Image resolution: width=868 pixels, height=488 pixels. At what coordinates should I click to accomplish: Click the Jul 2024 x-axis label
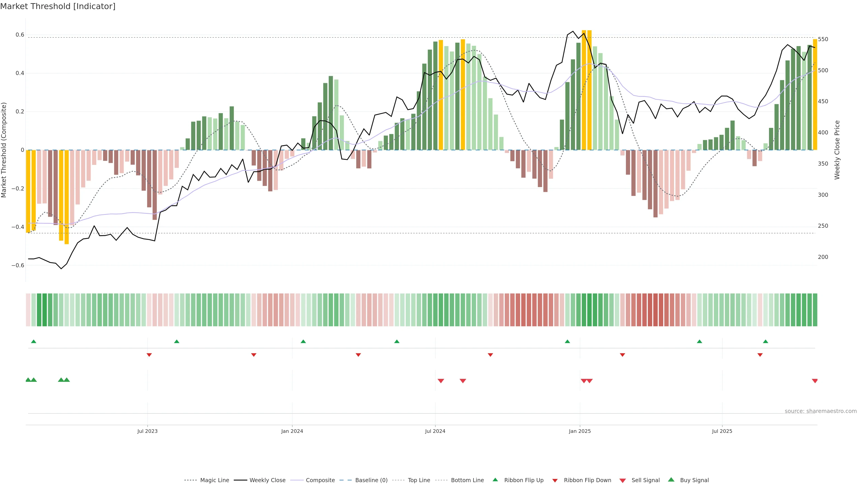435,431
